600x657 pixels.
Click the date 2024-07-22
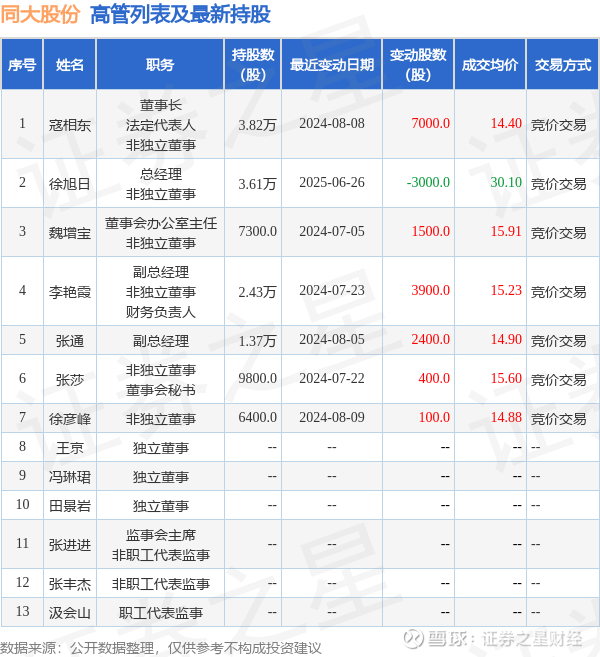(x=331, y=378)
